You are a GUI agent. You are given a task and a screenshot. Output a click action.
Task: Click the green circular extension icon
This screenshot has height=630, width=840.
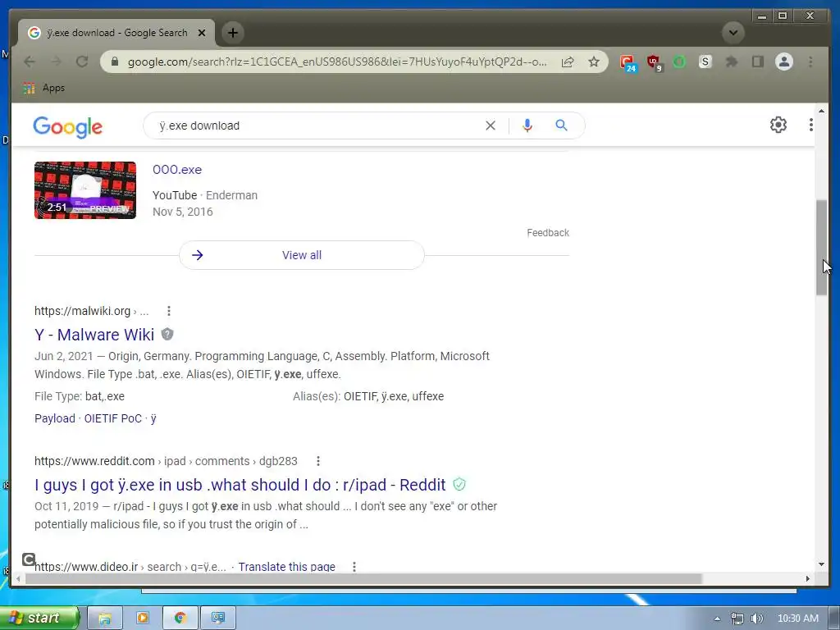click(x=679, y=62)
